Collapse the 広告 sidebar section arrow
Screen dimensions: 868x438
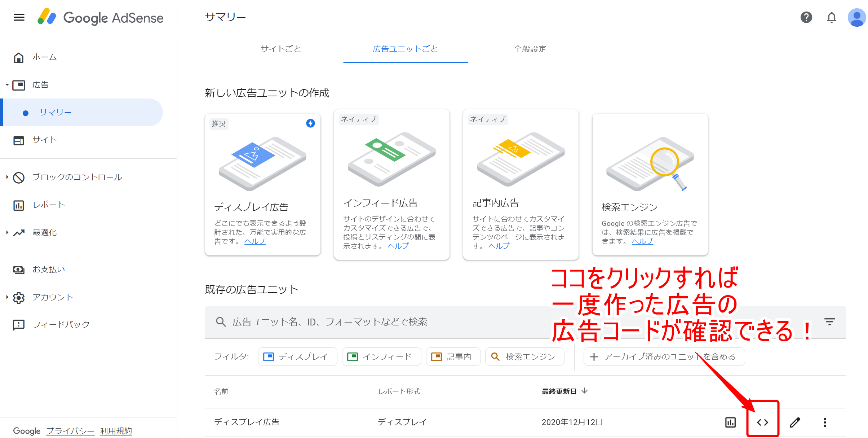(7, 85)
